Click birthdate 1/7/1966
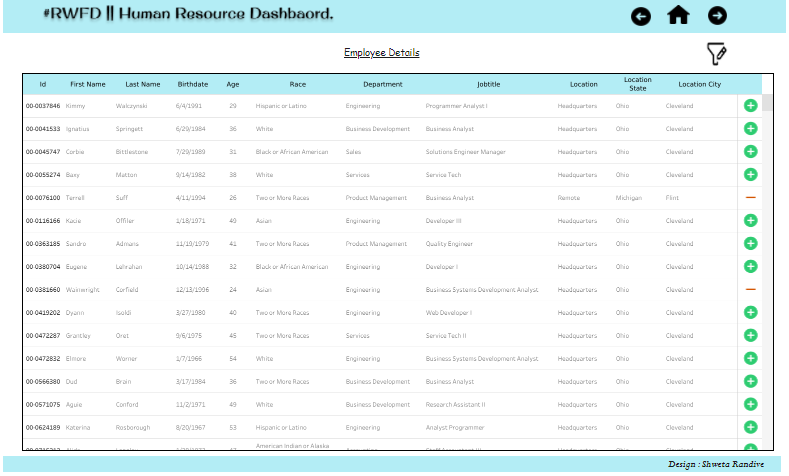 [189, 359]
